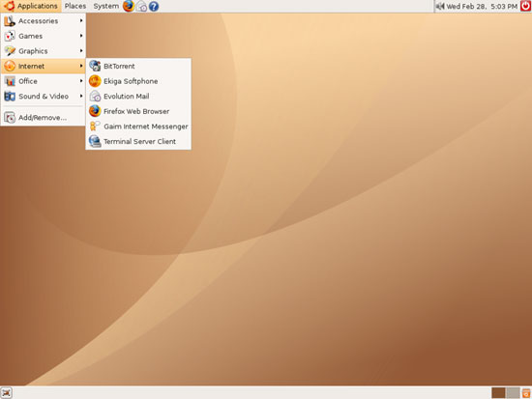This screenshot has width=532, height=399.
Task: Click the Accessories menu icon
Action: (x=10, y=21)
